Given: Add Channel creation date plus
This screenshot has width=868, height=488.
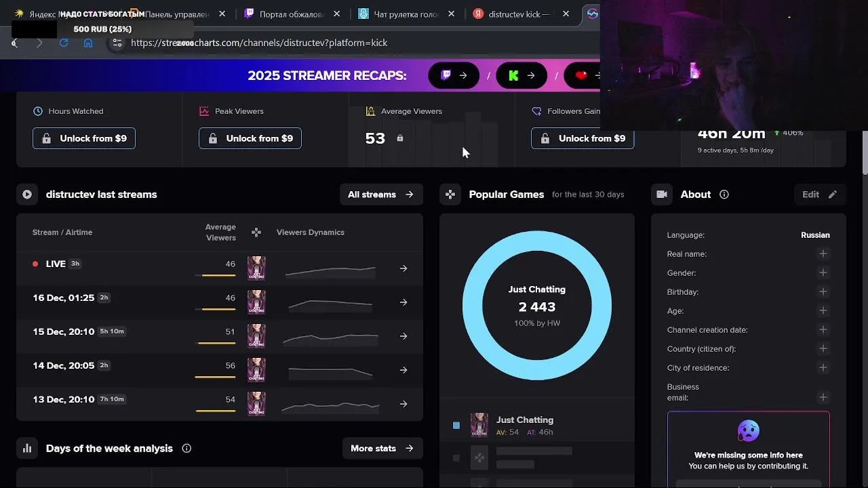Looking at the screenshot, I should coord(823,330).
